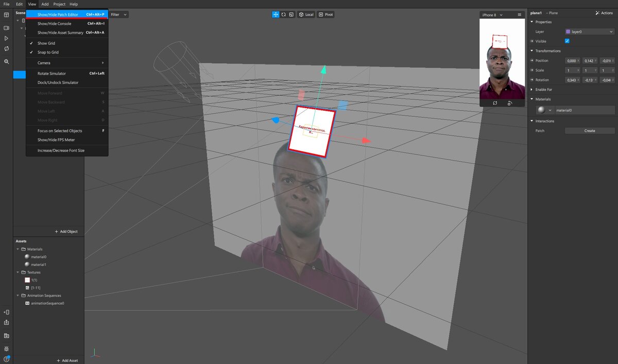Open the material selector dropdown arrow
The width and height of the screenshot is (618, 364).
click(551, 110)
